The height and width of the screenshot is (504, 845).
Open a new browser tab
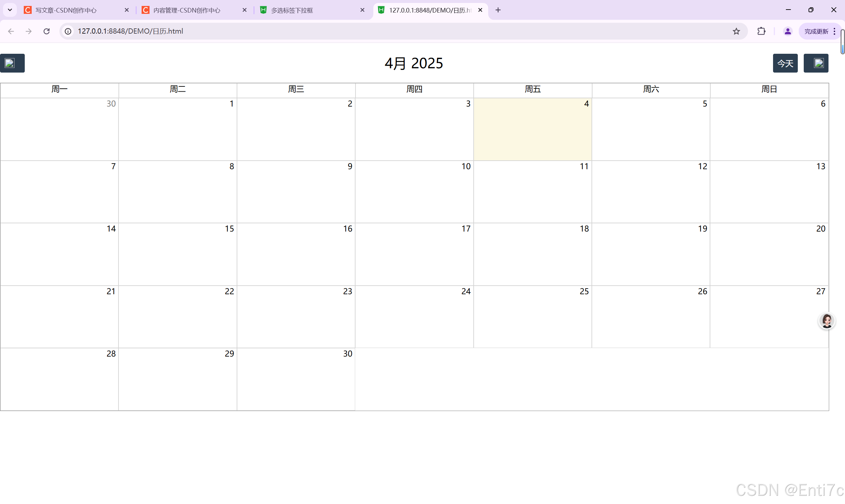(x=498, y=10)
